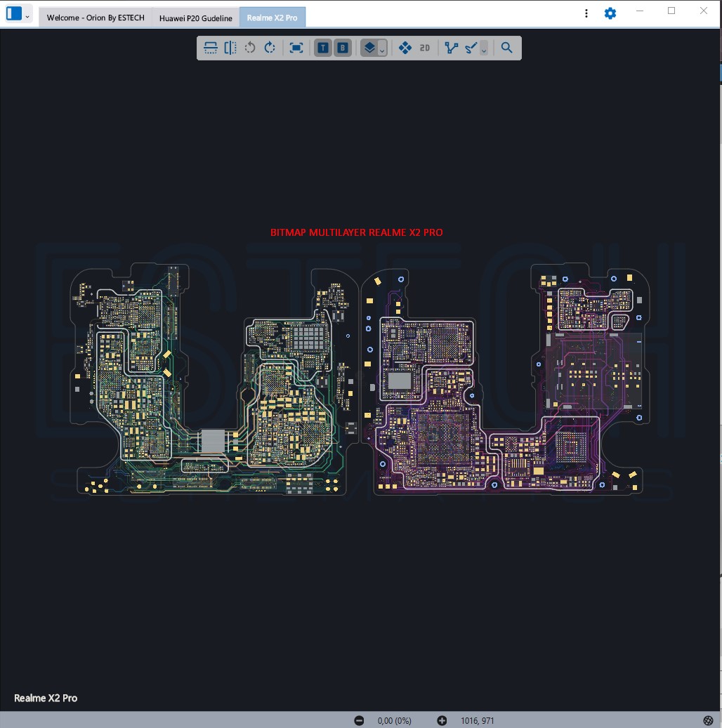Fit the board to screen
722x728 pixels.
pos(296,48)
